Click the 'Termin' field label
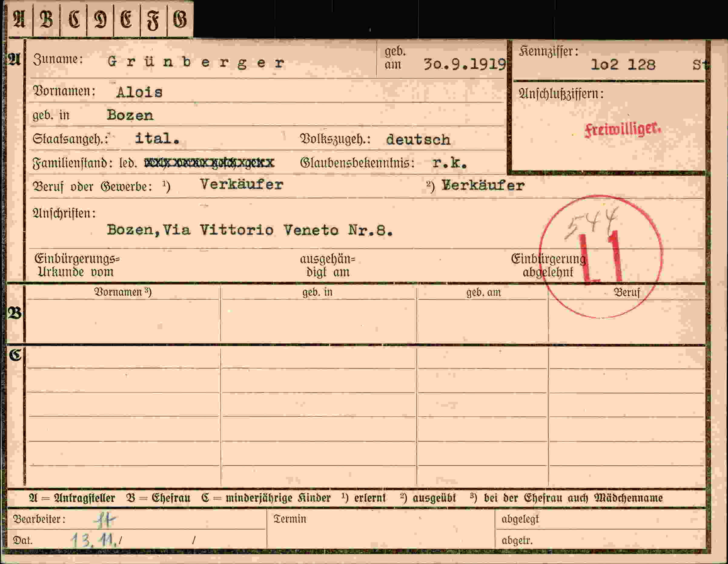The image size is (728, 564). [x=290, y=519]
